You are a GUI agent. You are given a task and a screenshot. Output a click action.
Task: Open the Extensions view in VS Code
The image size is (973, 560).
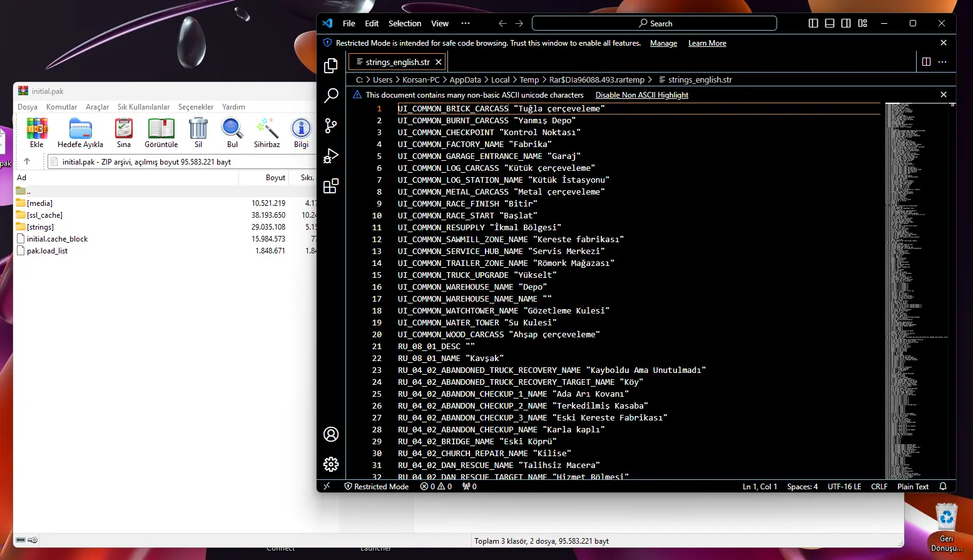[x=331, y=186]
